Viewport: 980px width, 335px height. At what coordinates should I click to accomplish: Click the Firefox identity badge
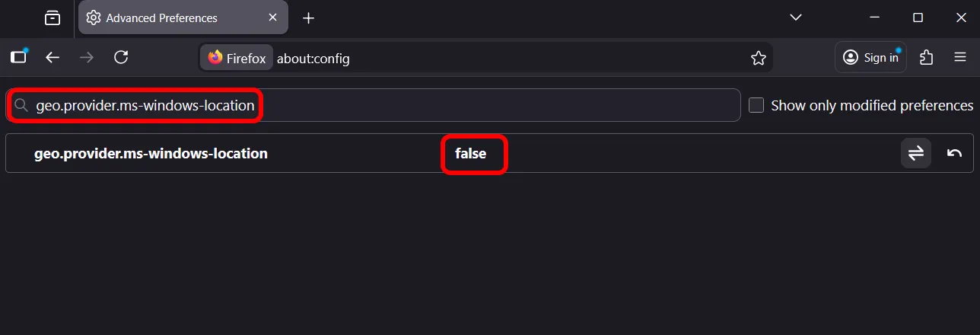coord(236,58)
